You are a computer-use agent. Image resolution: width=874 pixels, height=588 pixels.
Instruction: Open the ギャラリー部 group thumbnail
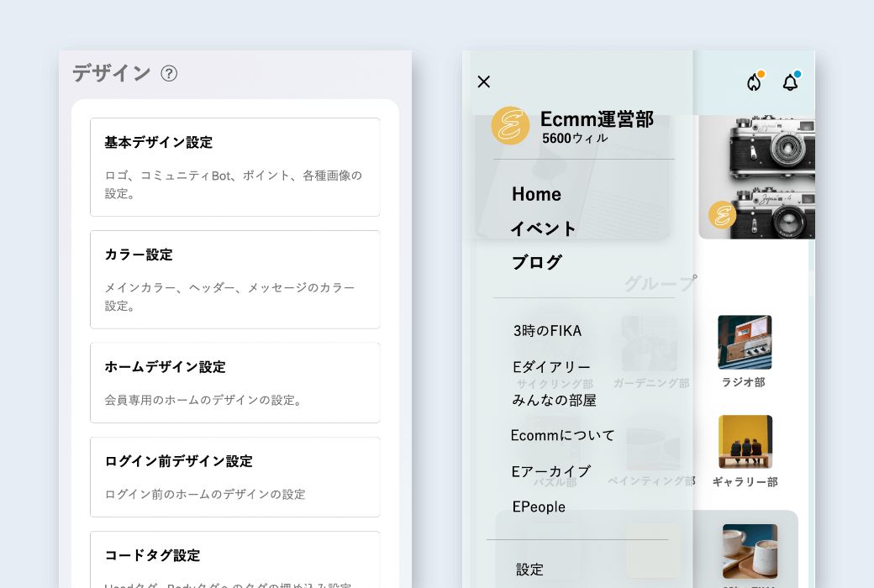(x=745, y=442)
